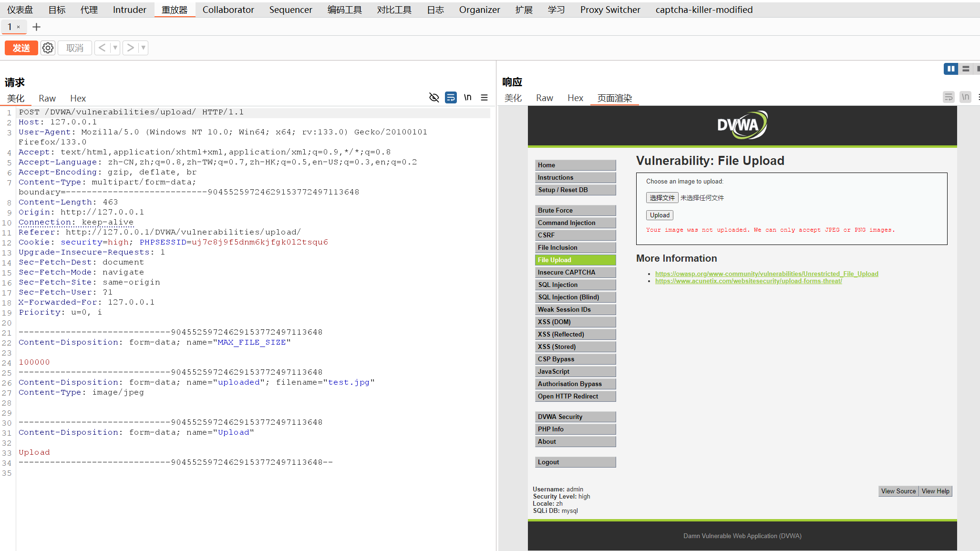Screen dimensions: 980x551
Task: Expand history dropdown beside back arrow
Action: pyautogui.click(x=115, y=48)
